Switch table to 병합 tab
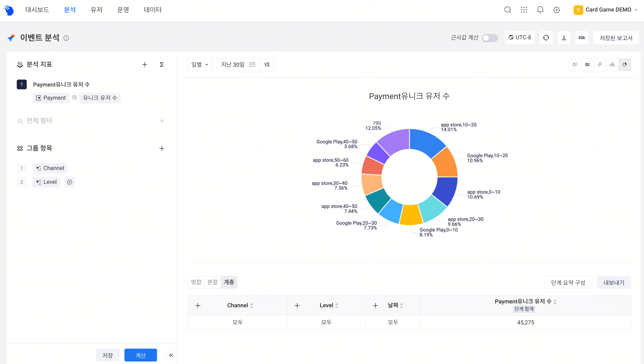Viewport: 644px width, 364px height. [x=196, y=282]
